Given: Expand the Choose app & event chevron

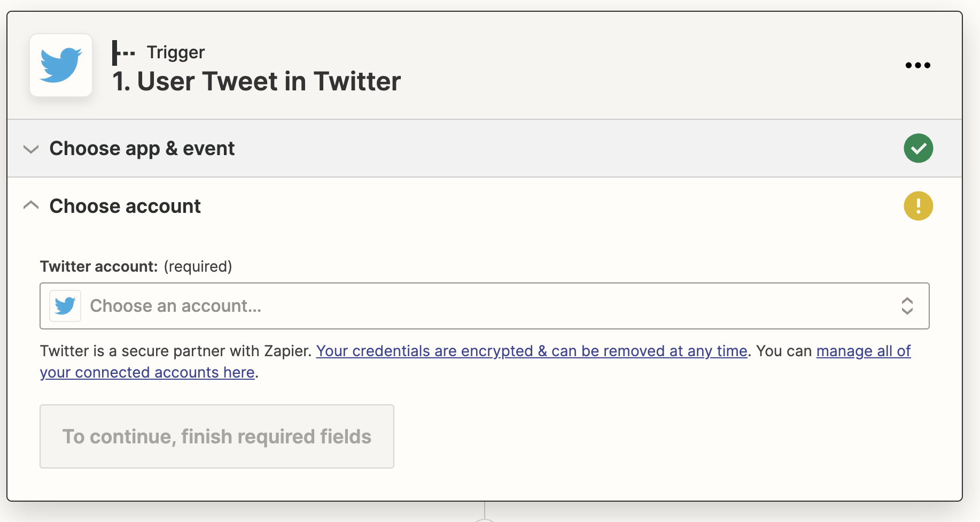Looking at the screenshot, I should pyautogui.click(x=31, y=149).
